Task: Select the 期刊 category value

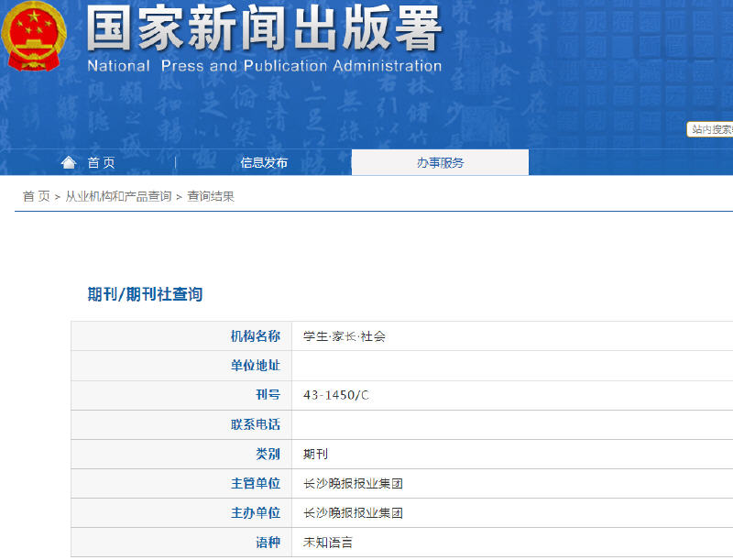Action: (315, 455)
